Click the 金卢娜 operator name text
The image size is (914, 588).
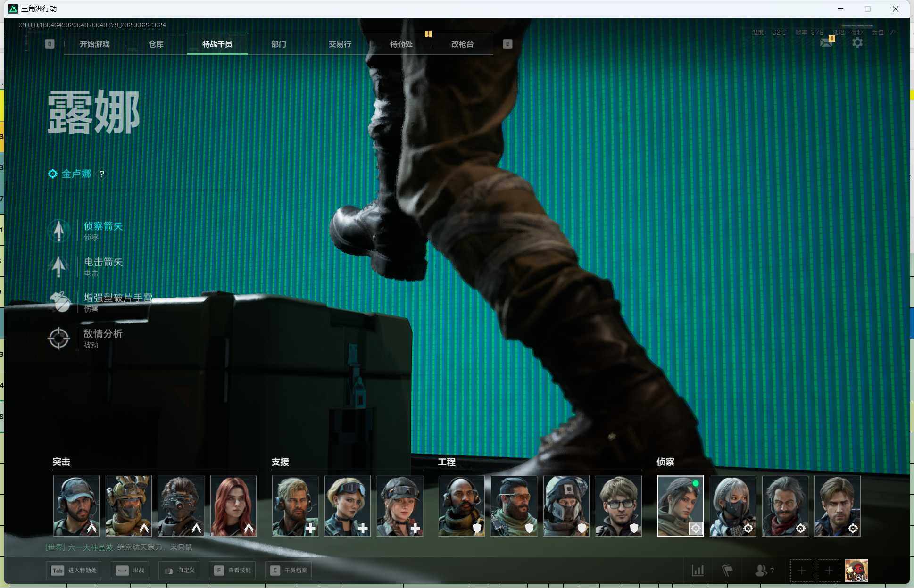click(76, 174)
